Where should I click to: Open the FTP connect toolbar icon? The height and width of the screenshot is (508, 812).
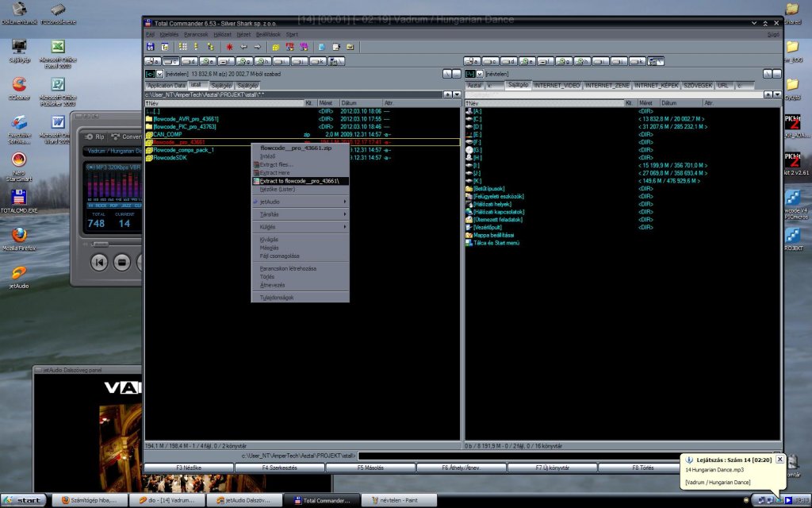[x=290, y=47]
